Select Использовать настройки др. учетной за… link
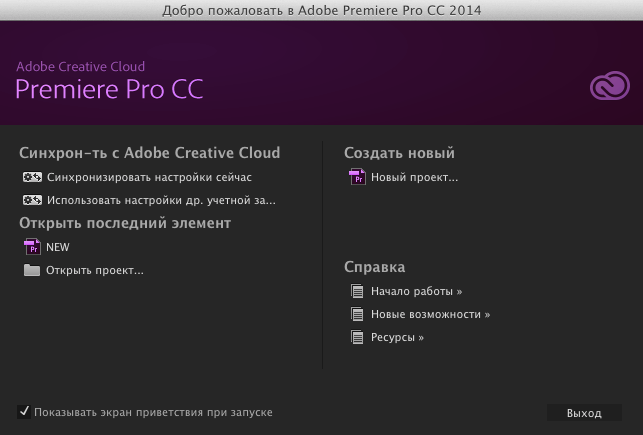The width and height of the screenshot is (643, 435). pyautogui.click(x=161, y=200)
